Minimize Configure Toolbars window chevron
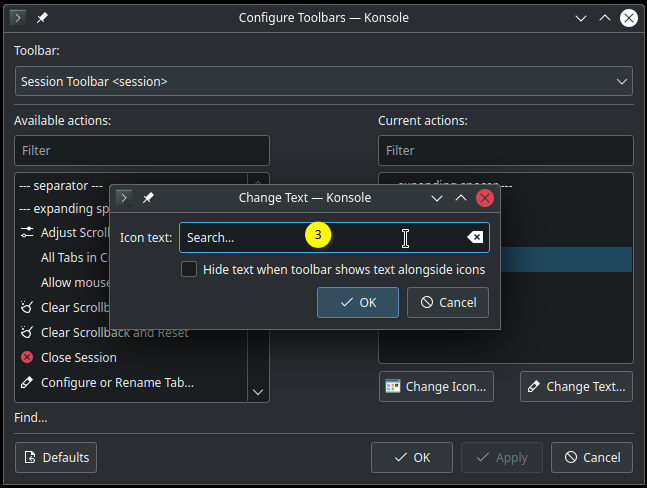The image size is (647, 488). coord(581,18)
